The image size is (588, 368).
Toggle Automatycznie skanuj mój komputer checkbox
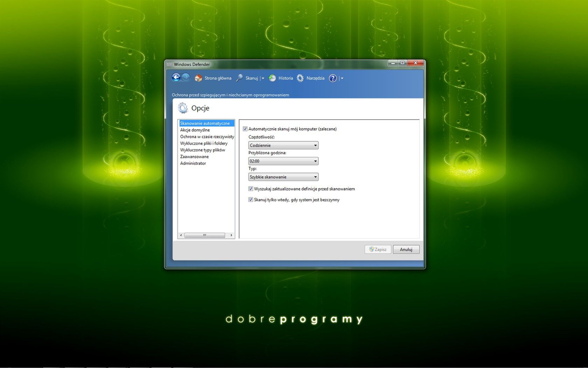coord(245,129)
